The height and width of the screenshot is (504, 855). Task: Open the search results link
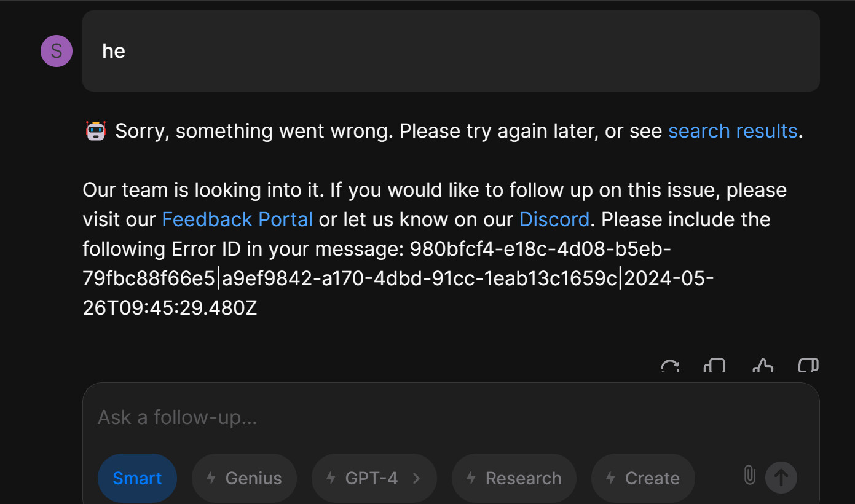[x=733, y=131]
